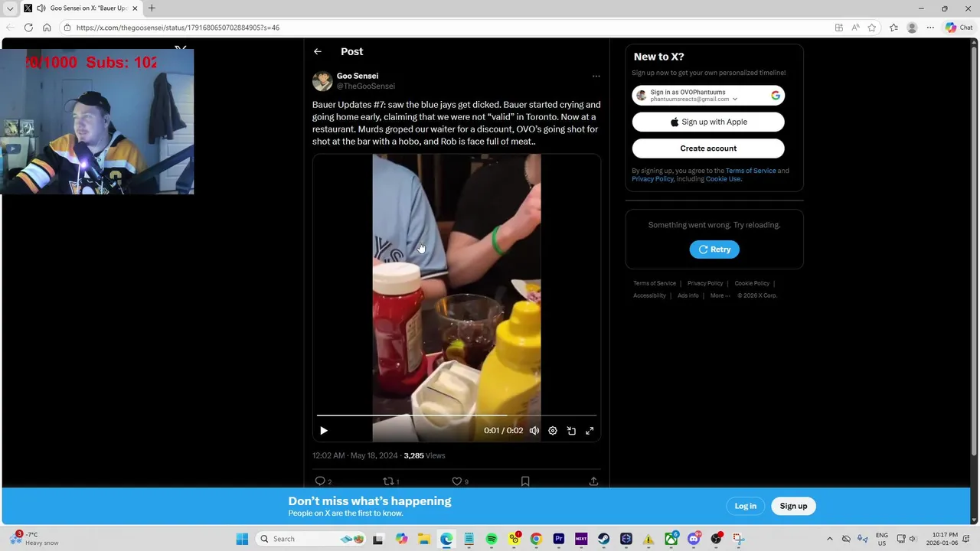Like the post with the heart icon
The width and height of the screenshot is (980, 551).
(456, 481)
